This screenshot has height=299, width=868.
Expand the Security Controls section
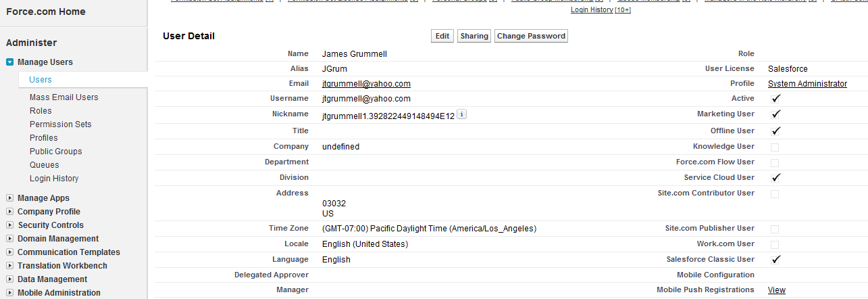[x=10, y=225]
